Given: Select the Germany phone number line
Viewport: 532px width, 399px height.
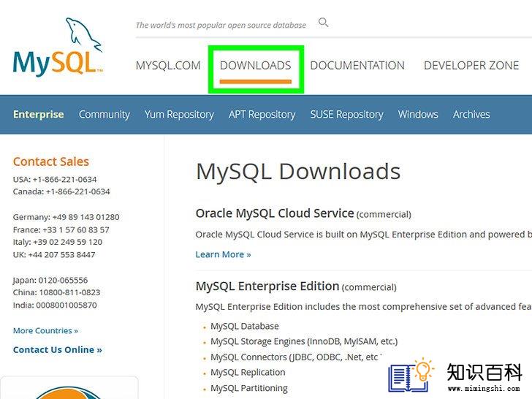Looking at the screenshot, I should [x=66, y=217].
